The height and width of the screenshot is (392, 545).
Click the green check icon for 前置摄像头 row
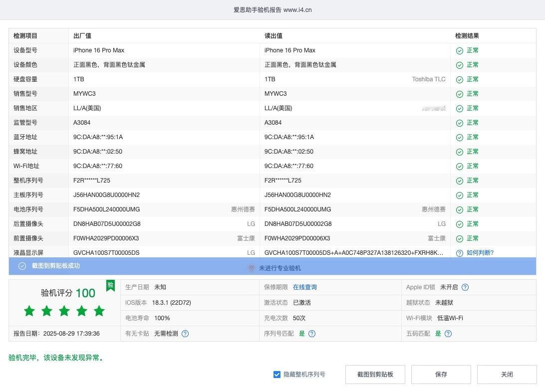pyautogui.click(x=460, y=239)
